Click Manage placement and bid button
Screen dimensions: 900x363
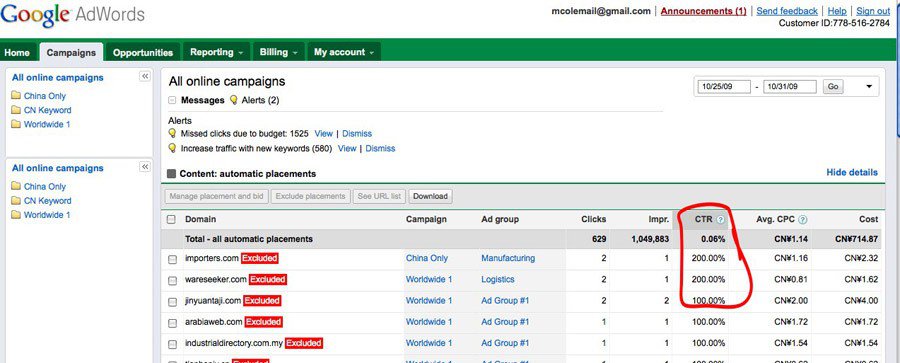click(216, 196)
